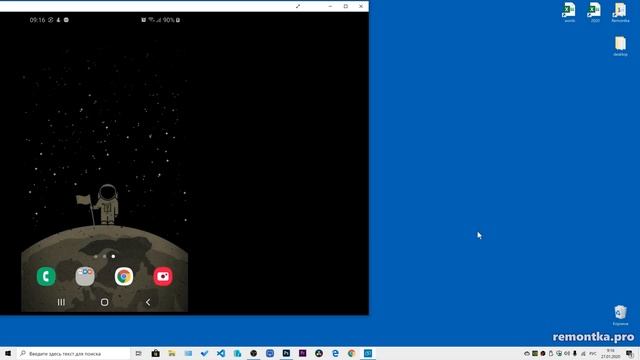Click the taskbar search box

tap(73, 353)
